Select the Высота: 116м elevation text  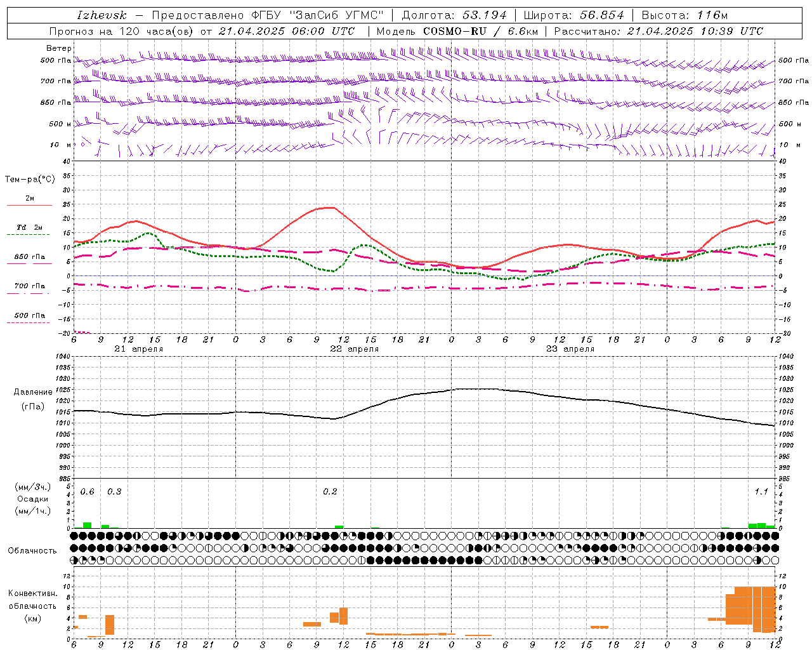tap(684, 15)
